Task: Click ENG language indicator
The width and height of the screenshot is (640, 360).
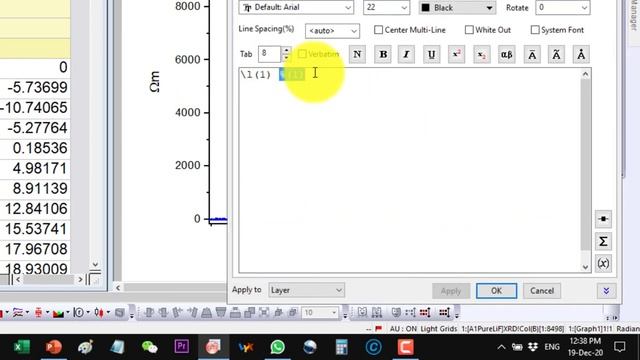Action: click(x=552, y=347)
